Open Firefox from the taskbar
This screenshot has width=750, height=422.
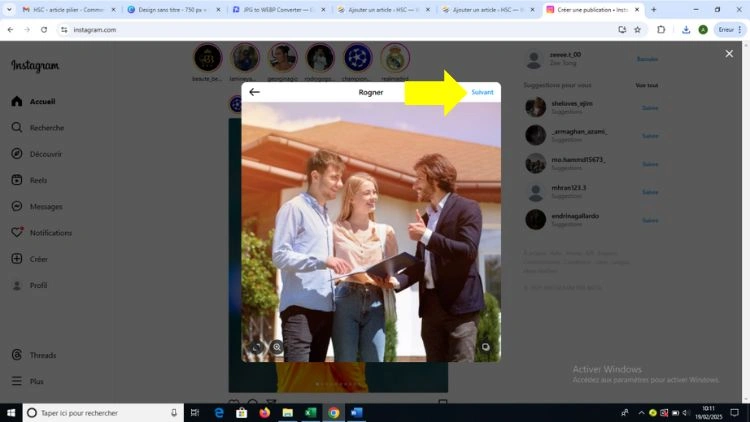point(265,412)
